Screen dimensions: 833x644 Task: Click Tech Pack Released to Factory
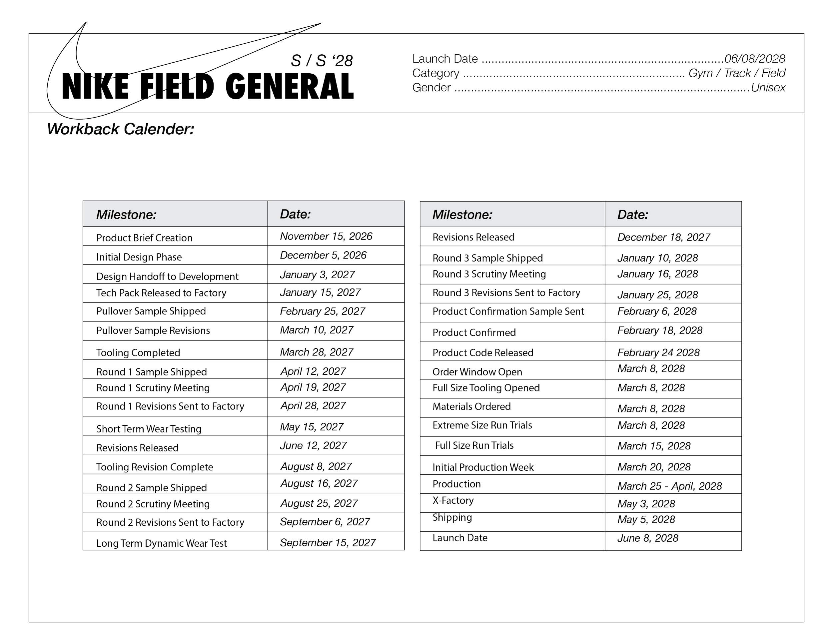click(x=161, y=293)
